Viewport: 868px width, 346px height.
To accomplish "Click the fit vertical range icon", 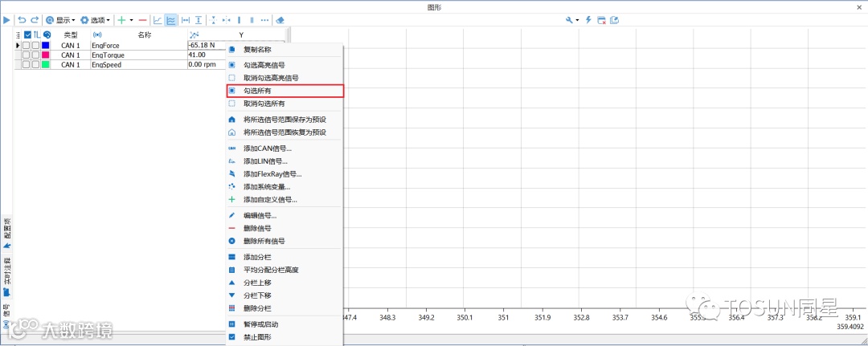I will (199, 20).
